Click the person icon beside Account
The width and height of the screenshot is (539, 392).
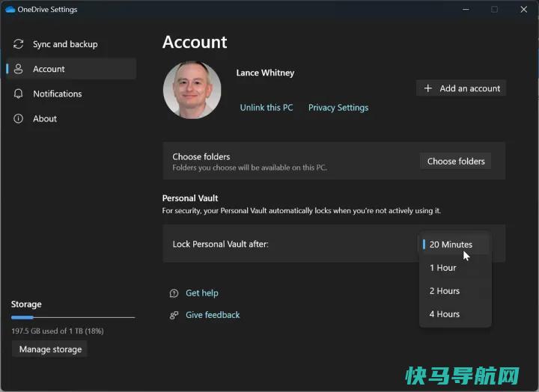[18, 69]
